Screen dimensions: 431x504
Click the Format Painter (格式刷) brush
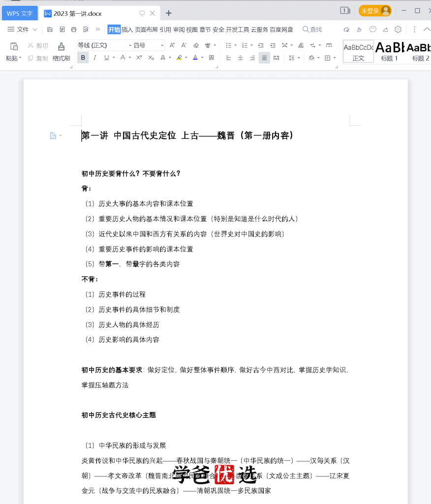coord(61,46)
